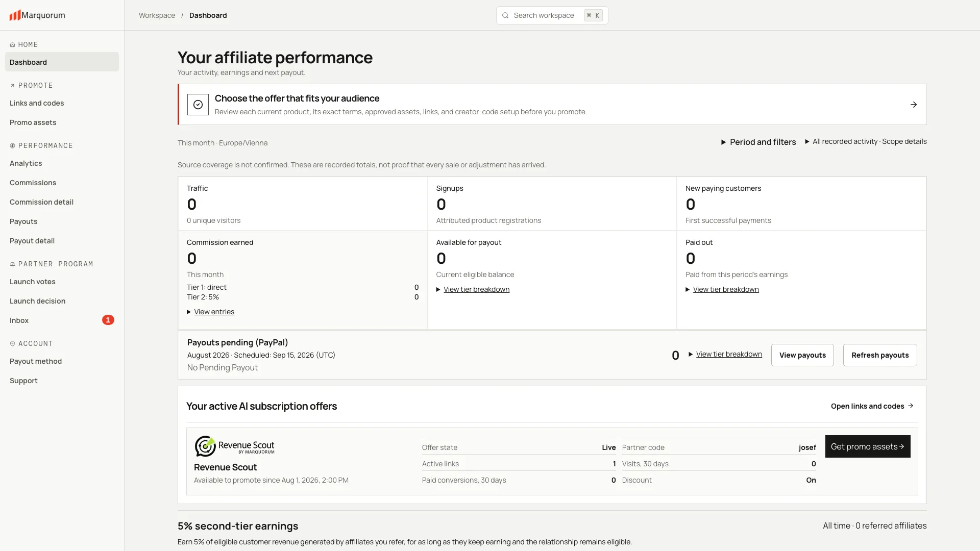Click the checkmark icon in the offer banner
The image size is (980, 551).
pyautogui.click(x=198, y=105)
